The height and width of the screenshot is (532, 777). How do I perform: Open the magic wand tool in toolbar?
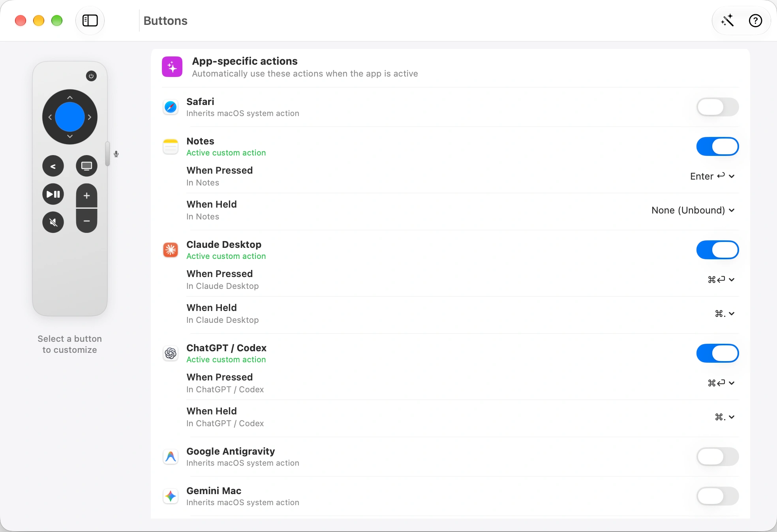pos(727,21)
